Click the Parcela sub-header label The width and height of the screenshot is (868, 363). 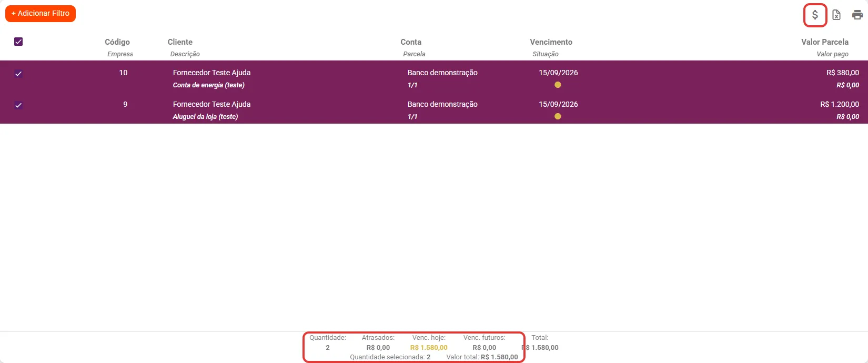coord(414,54)
